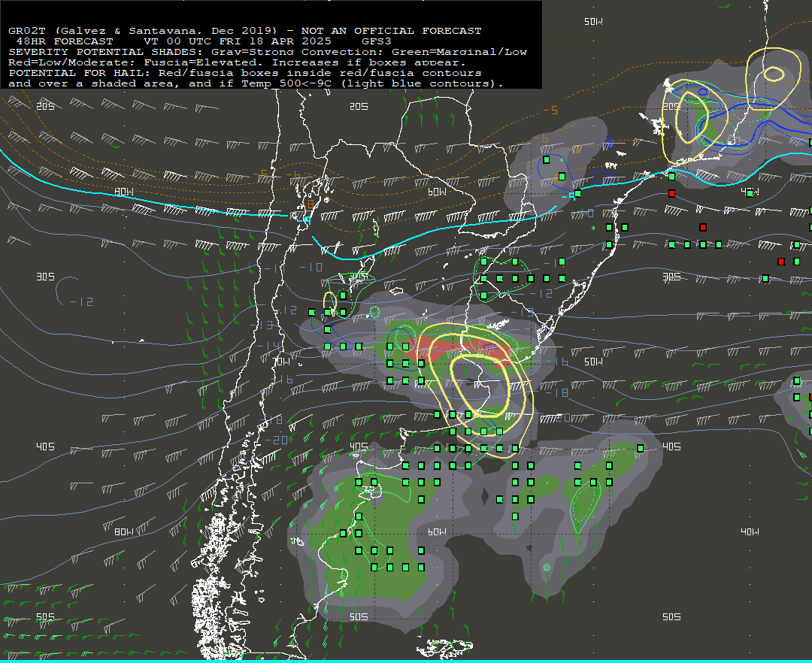Select the small yellow oval contour in western Argentina
Screen dimensions: 812x663
(330, 303)
